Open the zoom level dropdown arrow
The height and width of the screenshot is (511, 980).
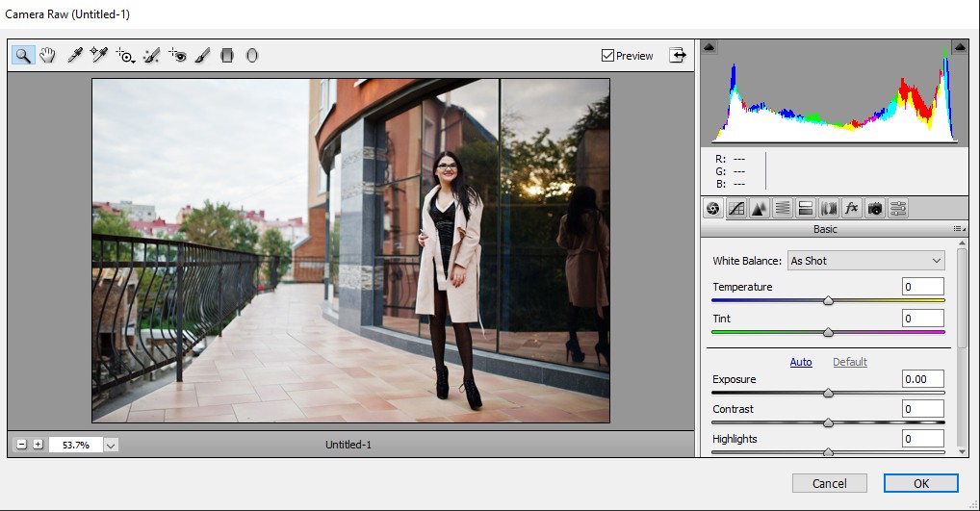(x=111, y=446)
